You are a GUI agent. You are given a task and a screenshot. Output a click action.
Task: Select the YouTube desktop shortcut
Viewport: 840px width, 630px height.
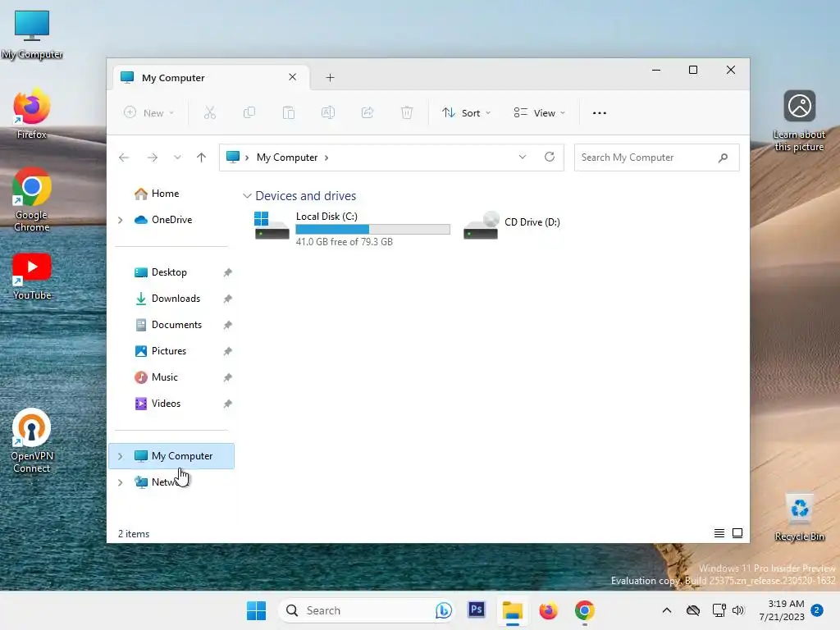click(32, 276)
